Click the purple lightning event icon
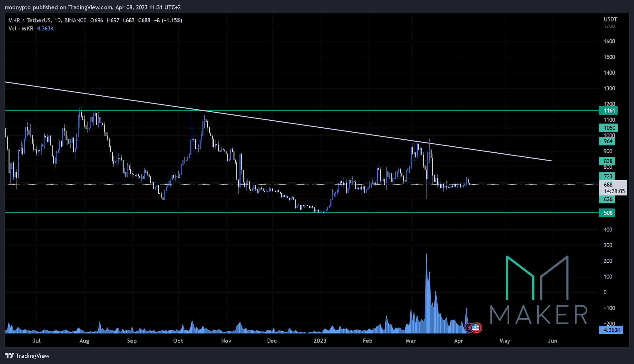Screen dimensions: 634x364 click(469, 328)
